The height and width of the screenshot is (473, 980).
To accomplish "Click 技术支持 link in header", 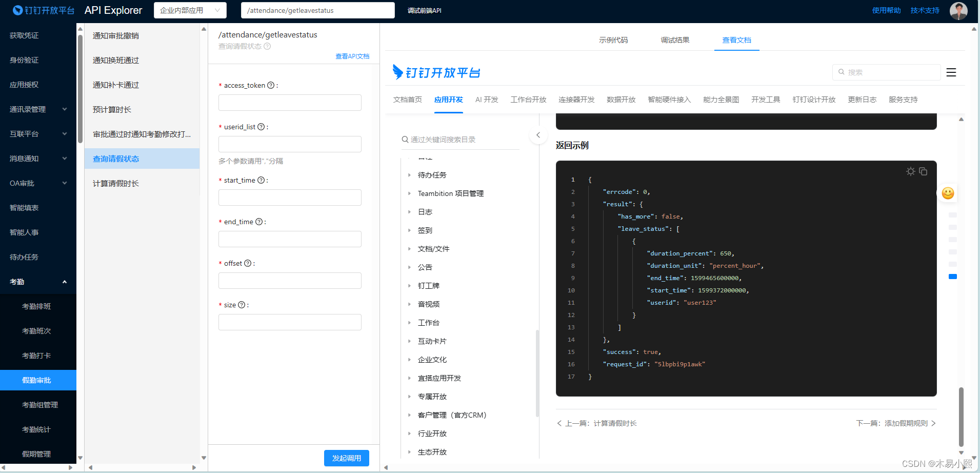I will click(x=925, y=10).
